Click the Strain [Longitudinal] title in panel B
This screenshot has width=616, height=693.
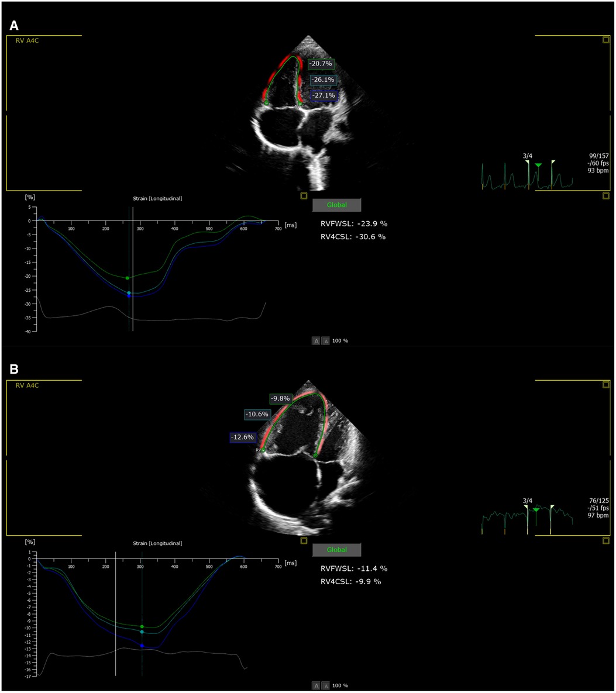pos(157,543)
